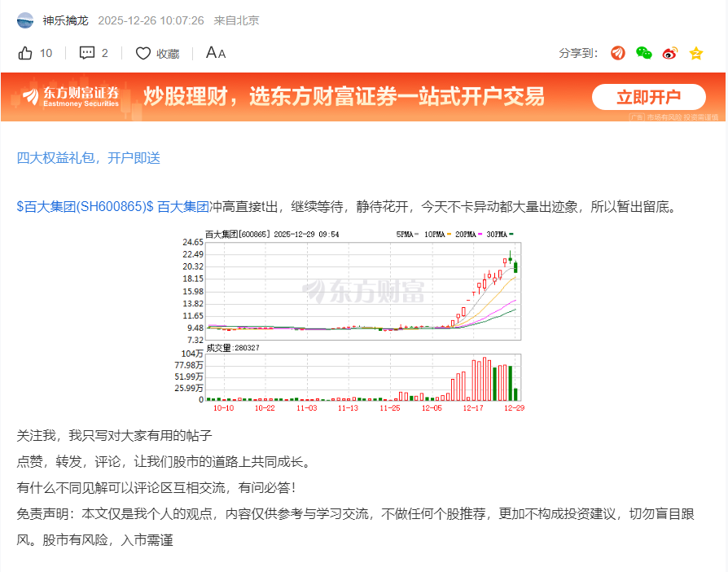The width and height of the screenshot is (728, 572).
Task: Click the 百大集团 candlestick chart image
Action: point(350,320)
